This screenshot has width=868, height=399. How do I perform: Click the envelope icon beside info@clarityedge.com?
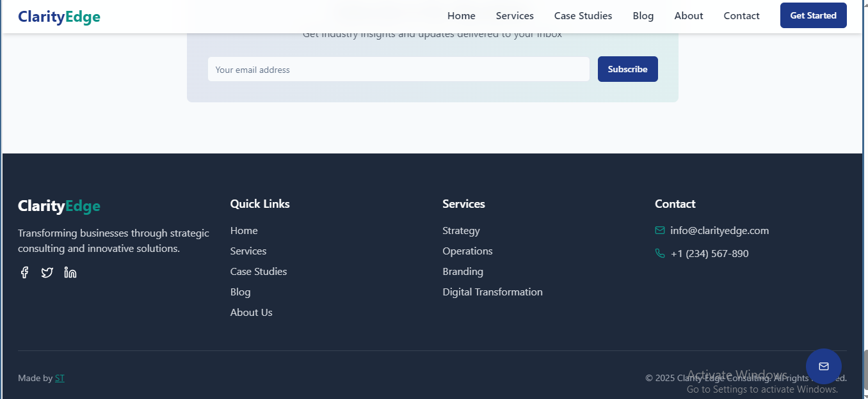coord(660,230)
